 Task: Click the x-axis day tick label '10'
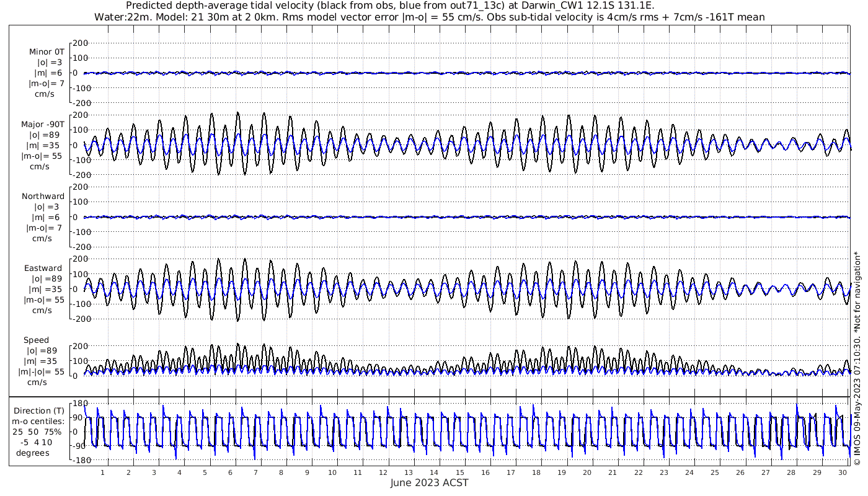click(x=332, y=472)
